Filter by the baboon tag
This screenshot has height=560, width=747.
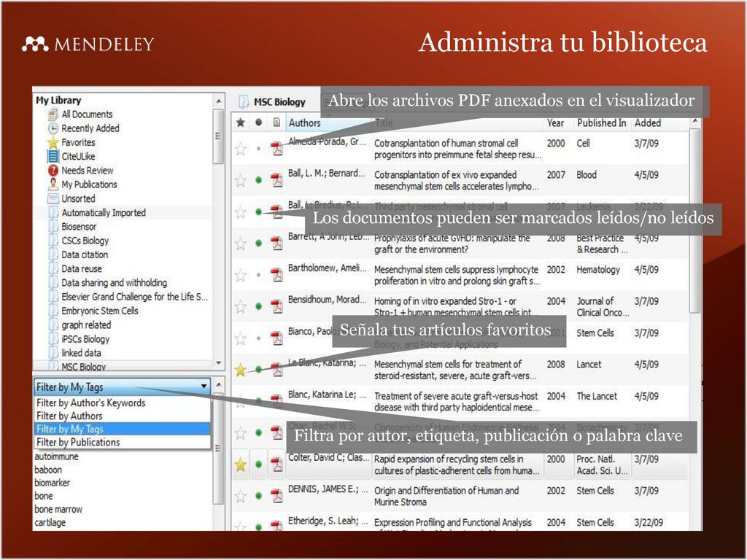tap(48, 470)
